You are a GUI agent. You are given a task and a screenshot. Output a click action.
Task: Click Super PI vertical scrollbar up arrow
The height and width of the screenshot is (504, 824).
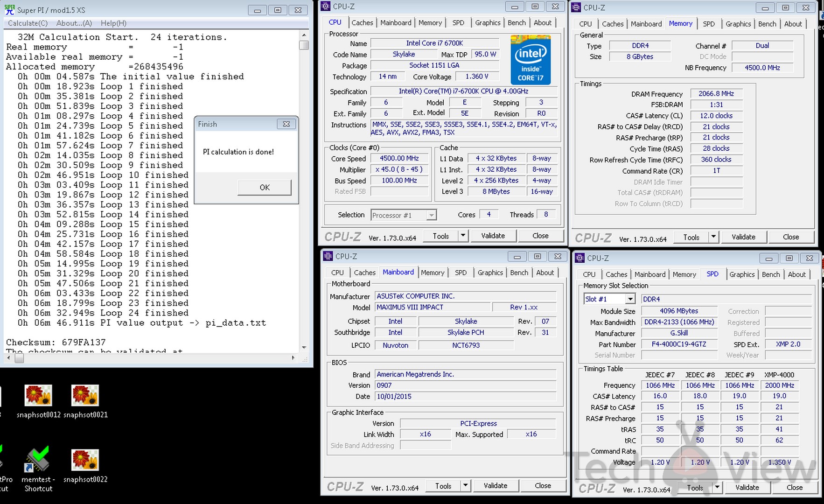click(x=304, y=35)
